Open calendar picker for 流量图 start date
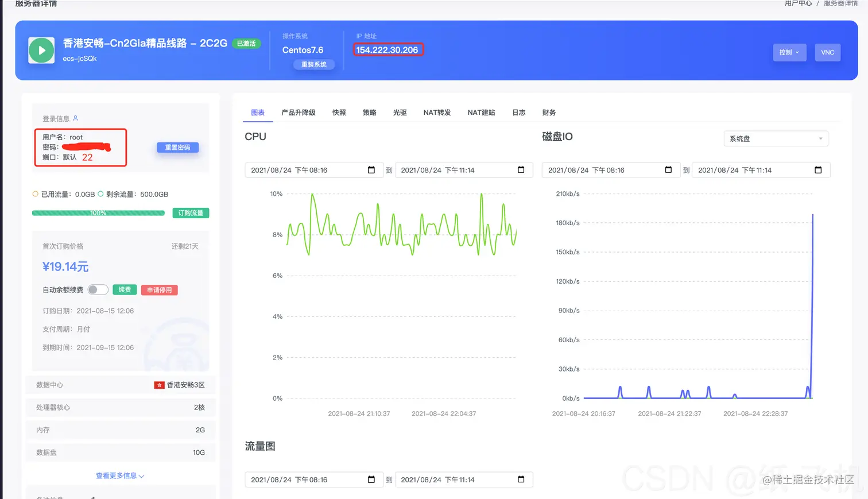This screenshot has height=499, width=868. [x=371, y=479]
